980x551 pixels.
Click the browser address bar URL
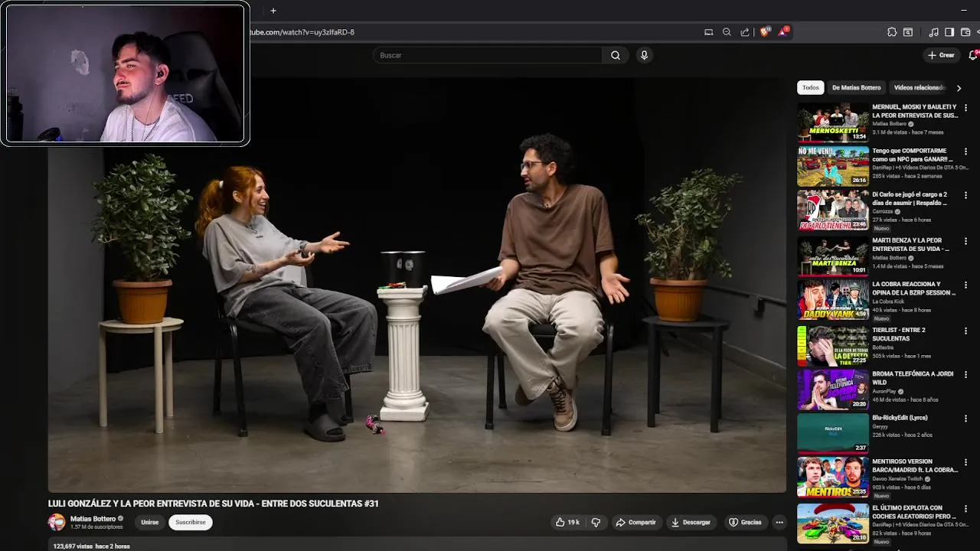(x=302, y=32)
